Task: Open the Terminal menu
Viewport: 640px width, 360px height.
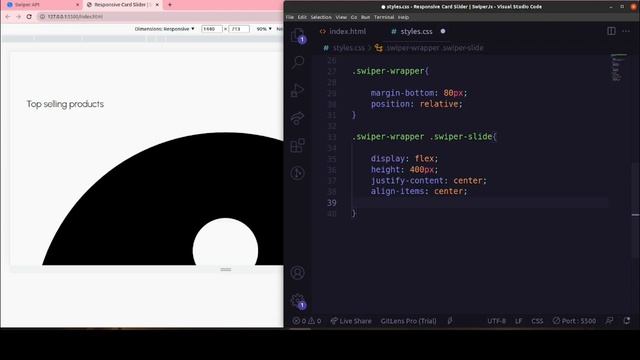Action: pyautogui.click(x=384, y=17)
